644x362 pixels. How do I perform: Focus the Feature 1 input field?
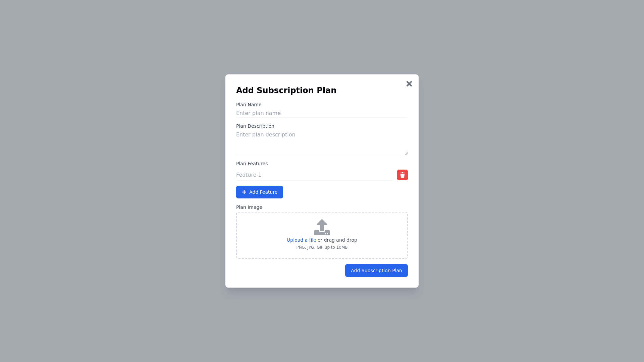(315, 175)
